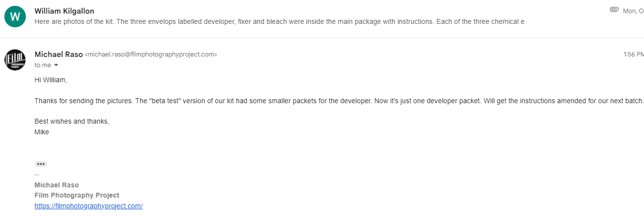
Task: Click the paperclip attachment icon
Action: coord(614,10)
